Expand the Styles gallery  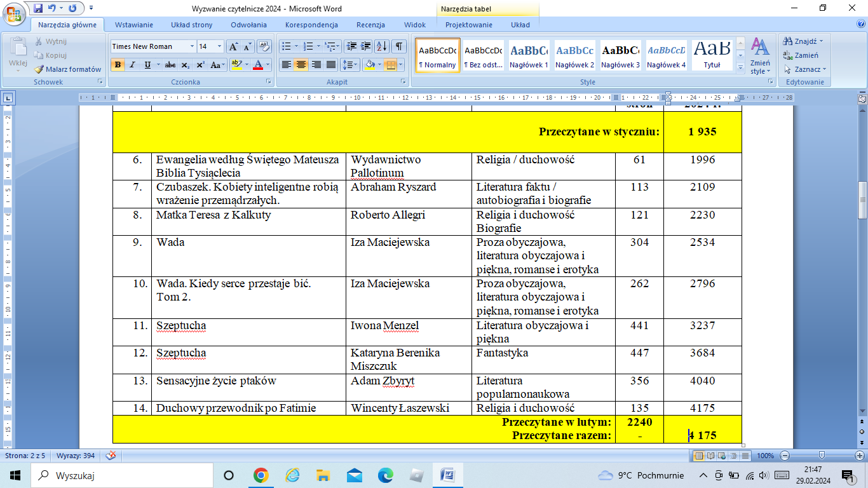point(740,68)
